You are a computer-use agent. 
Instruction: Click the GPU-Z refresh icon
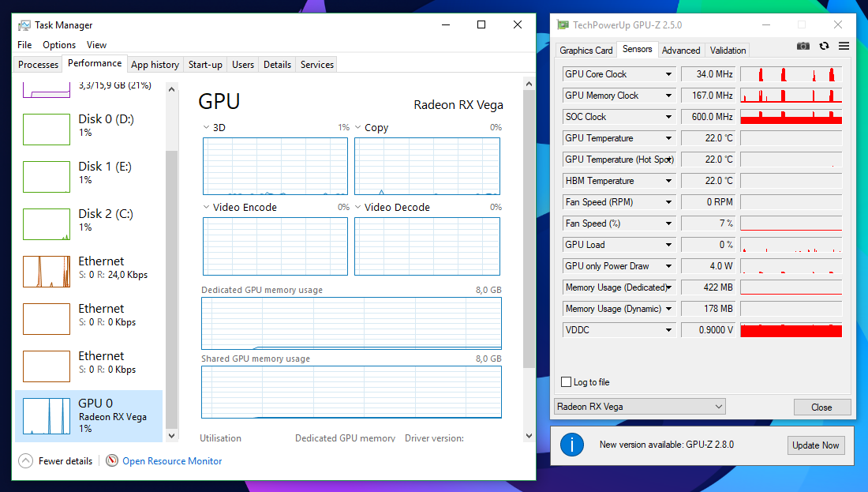click(825, 46)
